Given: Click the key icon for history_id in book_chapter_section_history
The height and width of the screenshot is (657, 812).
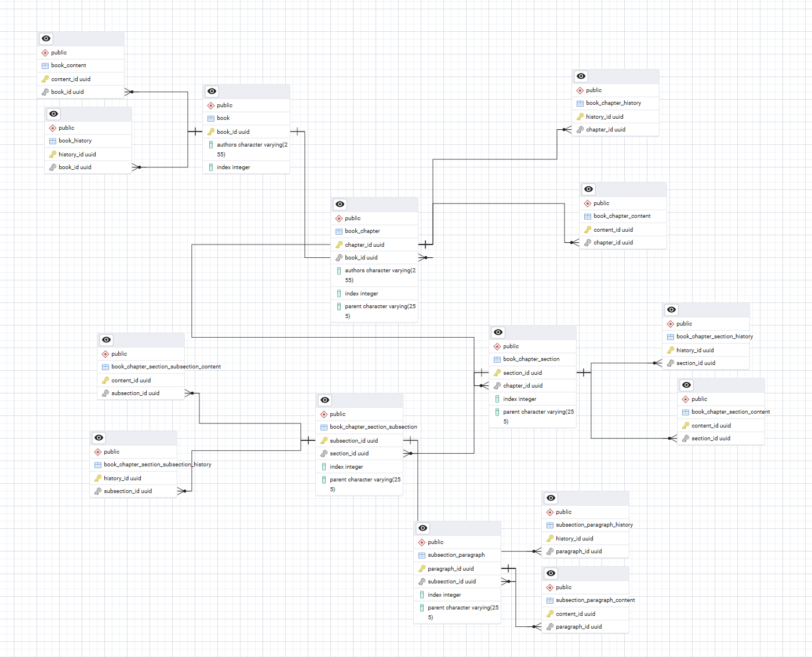Looking at the screenshot, I should tap(671, 351).
